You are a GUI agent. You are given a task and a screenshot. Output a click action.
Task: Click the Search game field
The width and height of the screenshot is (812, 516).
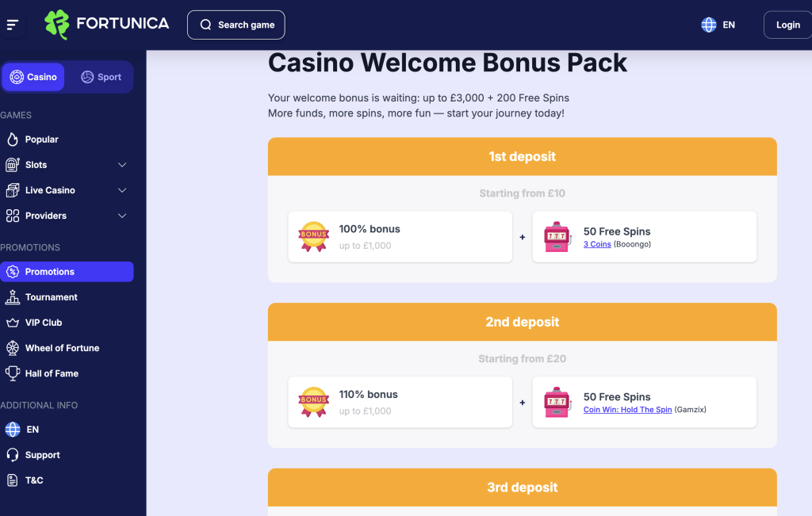(x=236, y=25)
